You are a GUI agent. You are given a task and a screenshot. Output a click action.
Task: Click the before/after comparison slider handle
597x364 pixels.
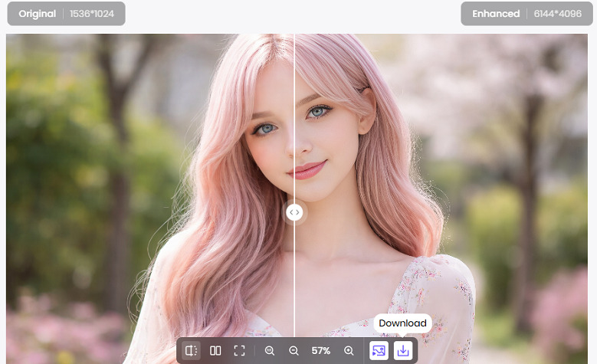(x=294, y=212)
